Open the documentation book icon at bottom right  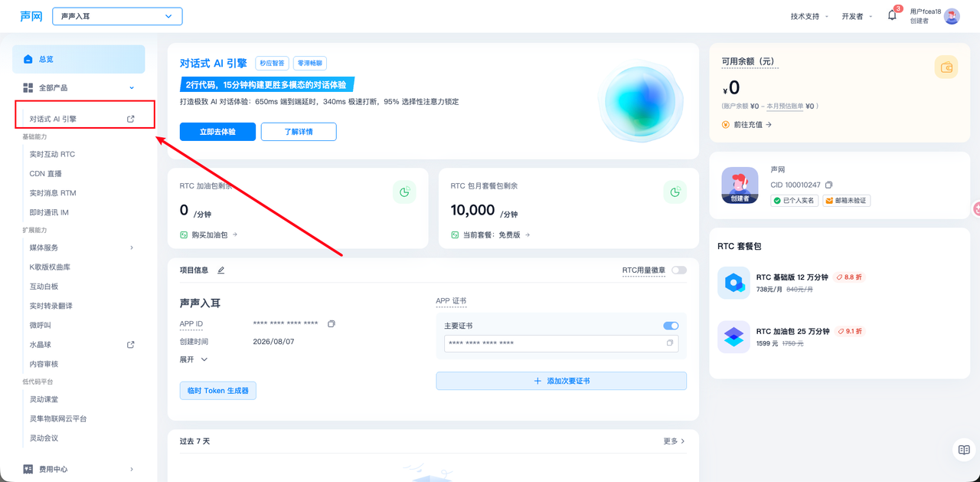964,450
